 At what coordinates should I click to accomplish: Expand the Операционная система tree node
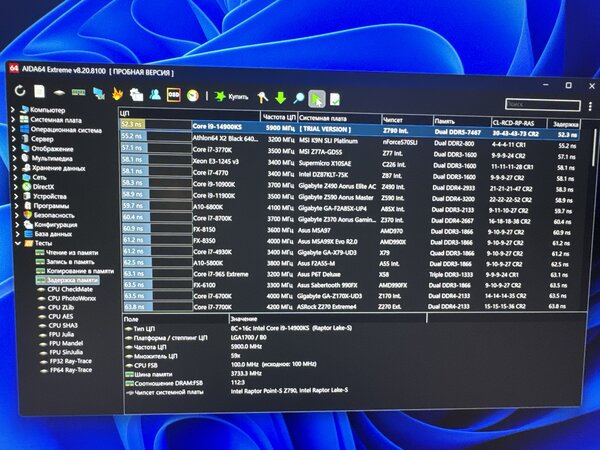13,129
